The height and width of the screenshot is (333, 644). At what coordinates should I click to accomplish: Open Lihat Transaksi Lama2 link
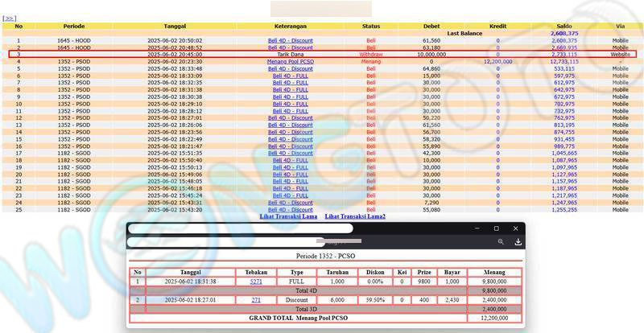click(355, 216)
